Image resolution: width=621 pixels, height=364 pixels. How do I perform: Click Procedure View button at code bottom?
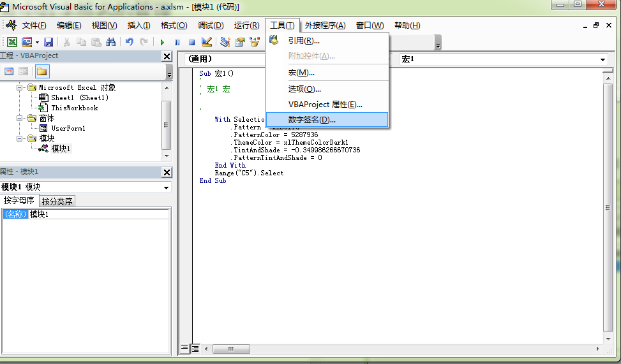[184, 349]
